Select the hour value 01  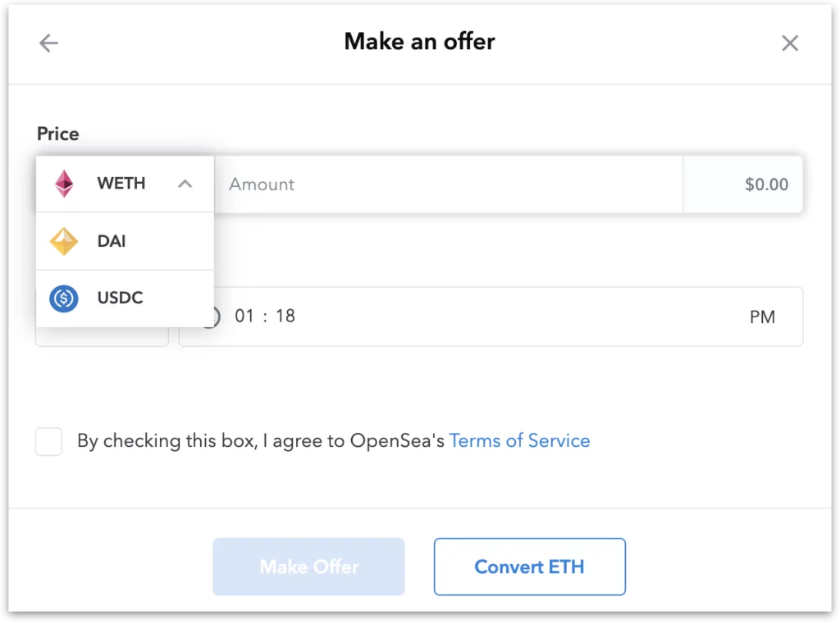[x=244, y=316]
